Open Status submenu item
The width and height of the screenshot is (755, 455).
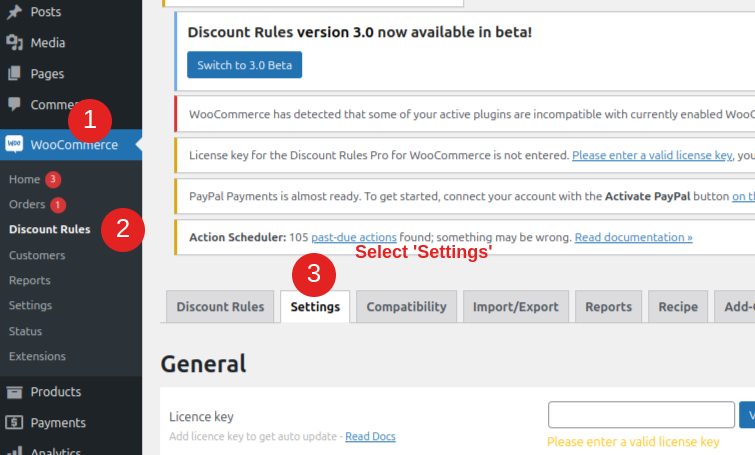click(x=26, y=331)
